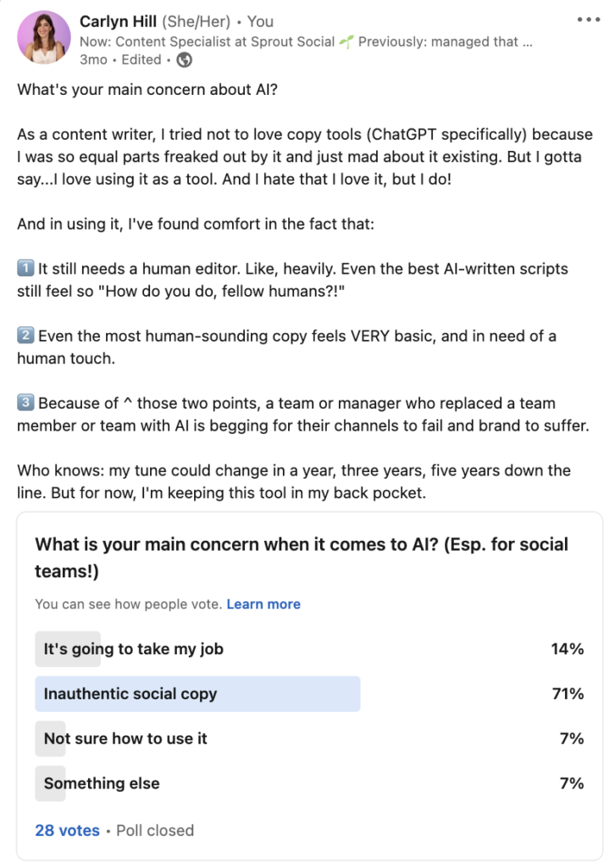The height and width of the screenshot is (868, 615).
Task: Click the globe public visibility icon
Action: pyautogui.click(x=184, y=59)
